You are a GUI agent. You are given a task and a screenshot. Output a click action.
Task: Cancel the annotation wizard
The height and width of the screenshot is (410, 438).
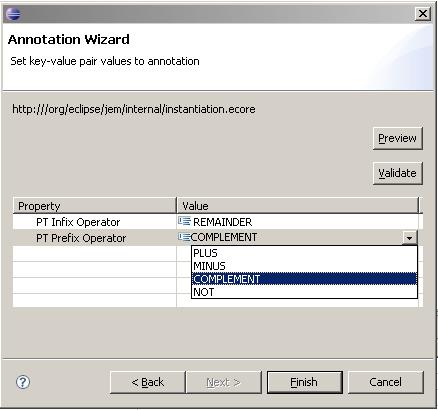[x=386, y=382]
